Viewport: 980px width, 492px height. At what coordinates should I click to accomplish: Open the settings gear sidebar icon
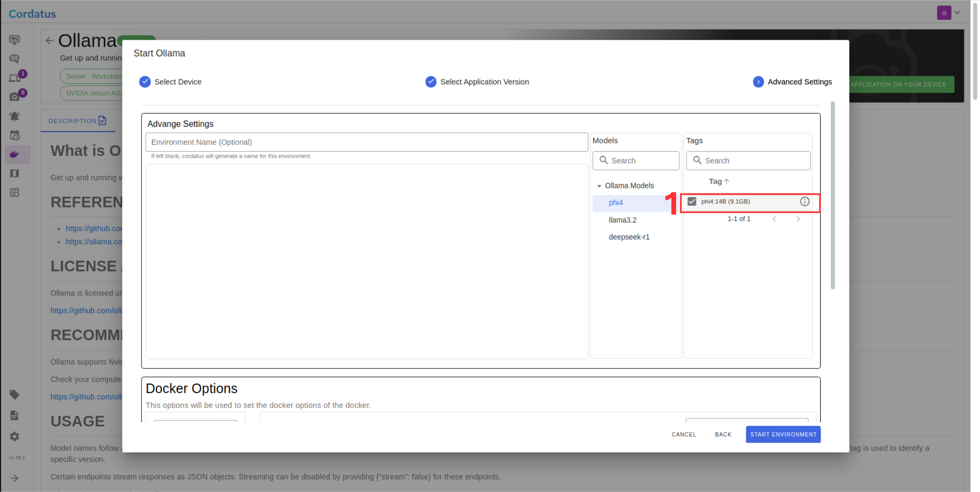pos(14,436)
